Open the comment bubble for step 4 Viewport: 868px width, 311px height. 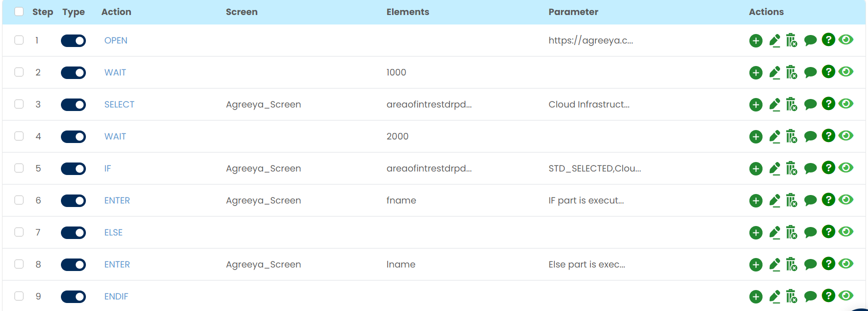pyautogui.click(x=810, y=136)
